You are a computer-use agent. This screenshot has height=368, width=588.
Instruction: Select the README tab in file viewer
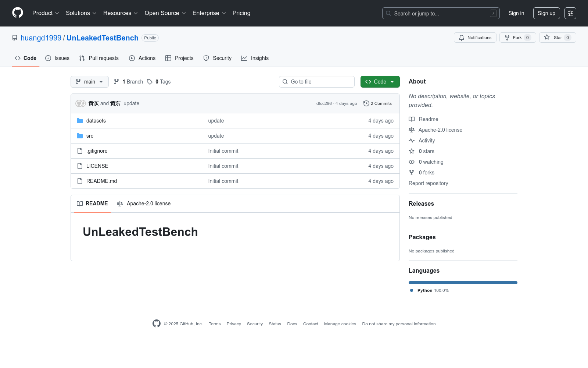92,204
